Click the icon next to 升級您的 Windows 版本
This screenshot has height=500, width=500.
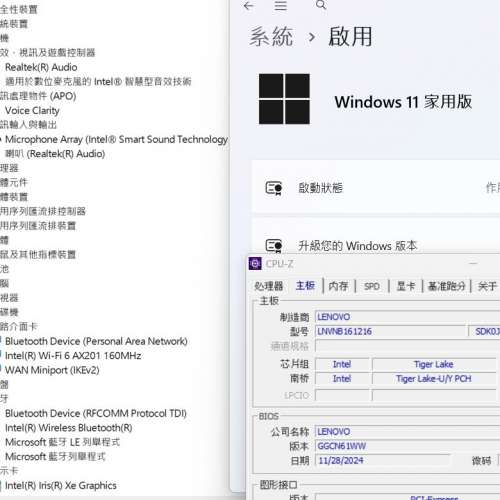(x=274, y=246)
